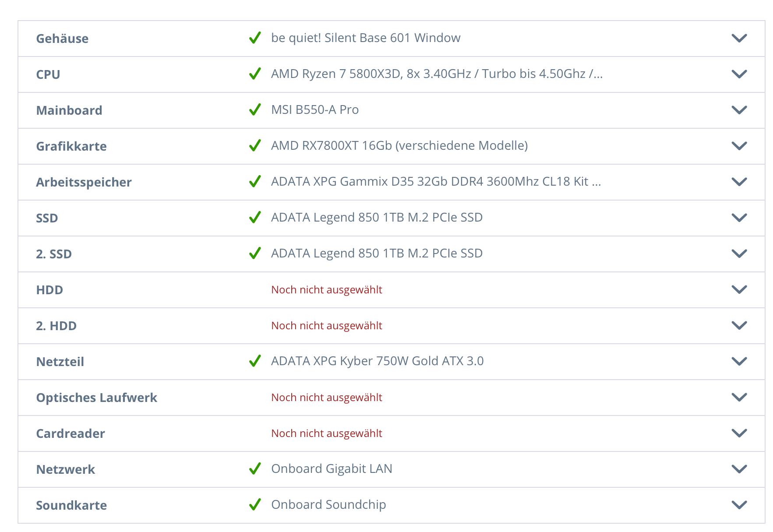Click 'Noch nicht ausgewählt' in Optisches Laufwerk row
This screenshot has height=532, width=773.
tap(326, 398)
